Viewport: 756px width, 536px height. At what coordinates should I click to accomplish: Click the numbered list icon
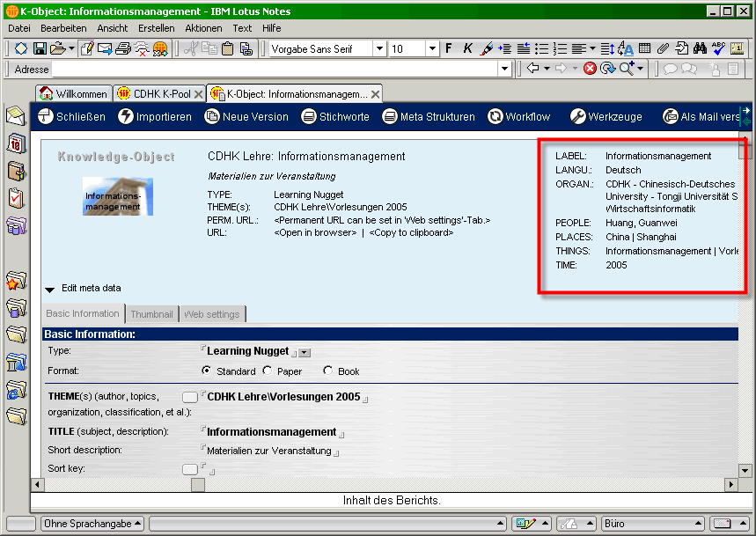[x=560, y=48]
